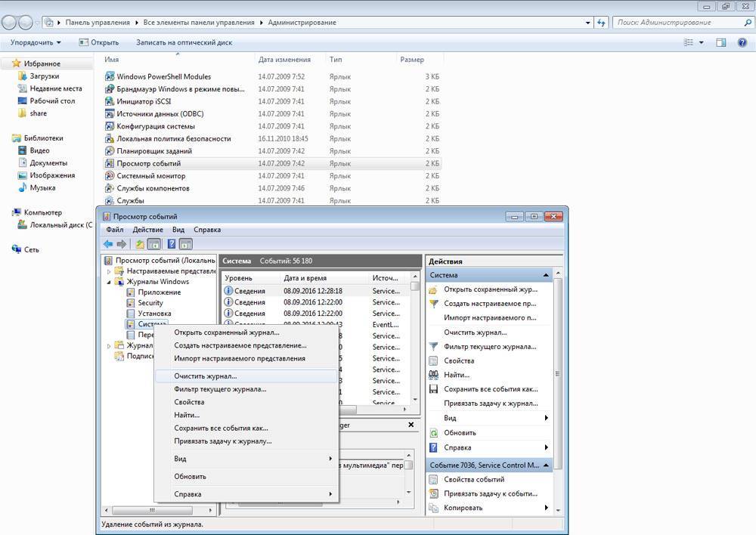Image resolution: width=756 pixels, height=535 pixels.
Task: Click Записать на оптический диск button
Action: pos(184,42)
